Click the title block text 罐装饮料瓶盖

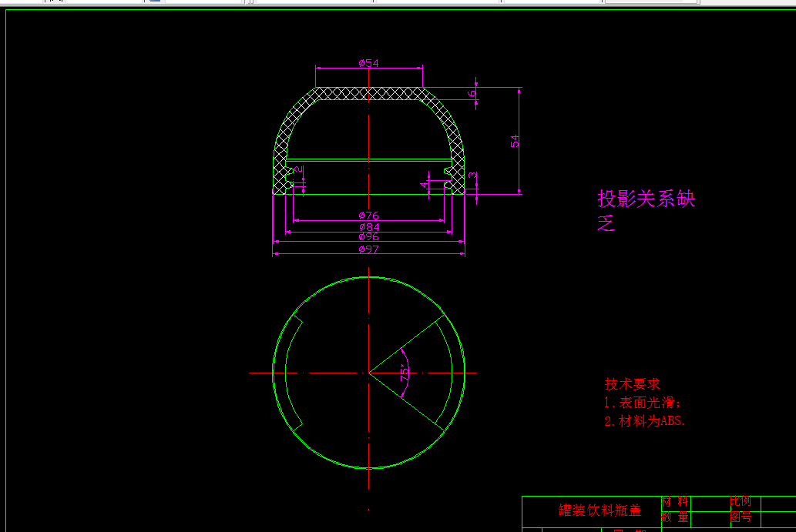tap(600, 510)
